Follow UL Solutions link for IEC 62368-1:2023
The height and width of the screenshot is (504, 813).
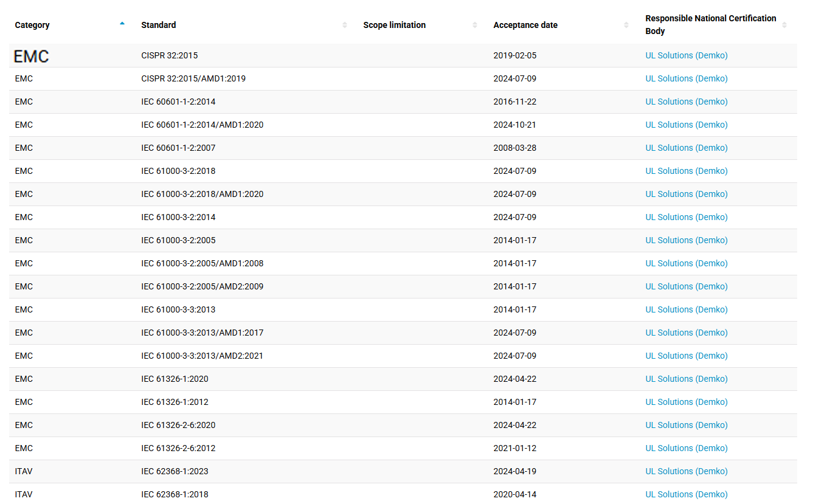(x=686, y=471)
